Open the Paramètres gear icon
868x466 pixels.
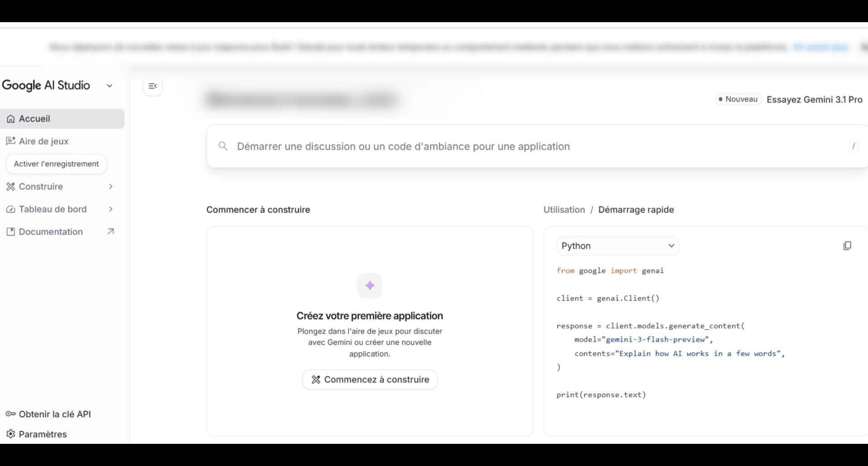[10, 434]
